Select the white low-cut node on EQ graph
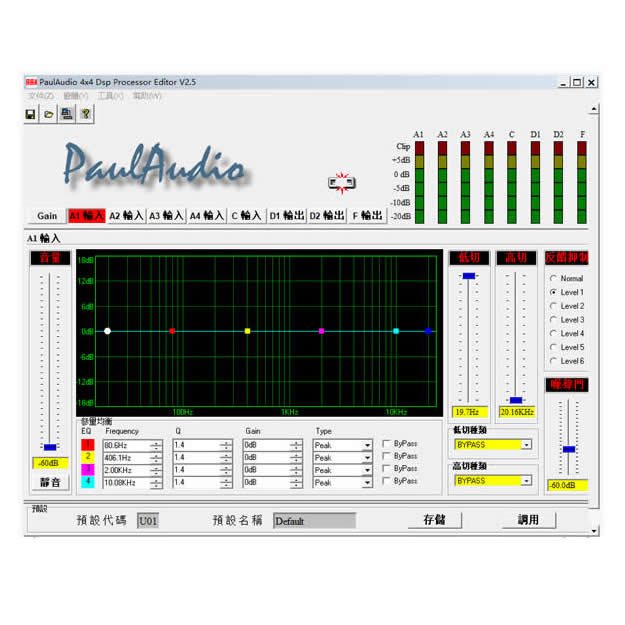This screenshot has height=625, width=625. tap(107, 331)
